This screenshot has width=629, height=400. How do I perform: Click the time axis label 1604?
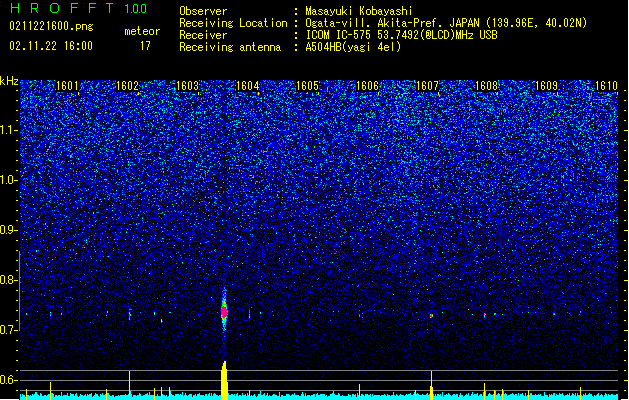248,85
